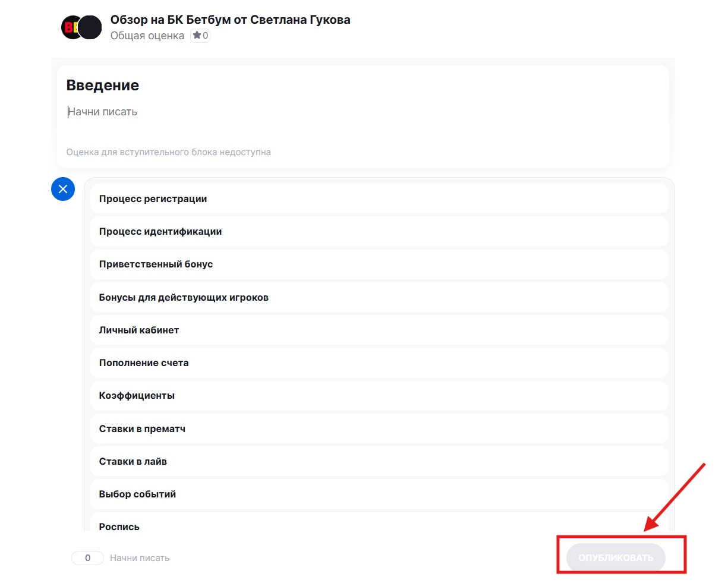The height and width of the screenshot is (583, 728).
Task: Click the character counter showing 0
Action: coord(87,558)
